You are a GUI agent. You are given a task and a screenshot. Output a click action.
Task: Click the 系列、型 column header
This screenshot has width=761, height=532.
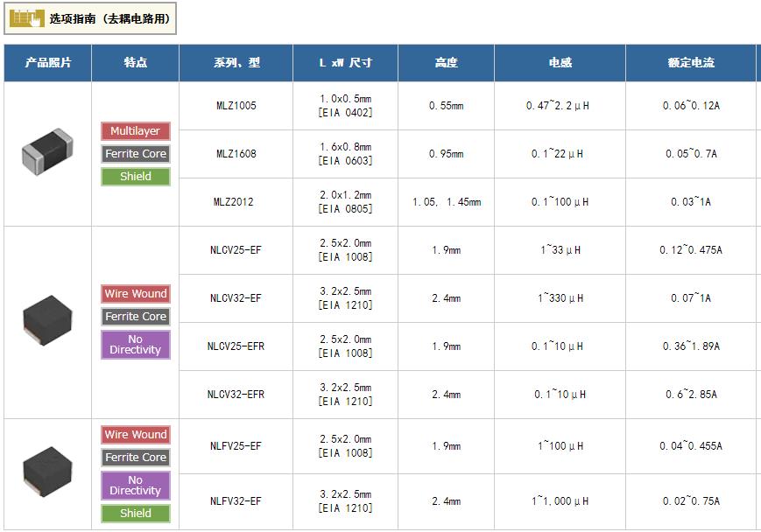pyautogui.click(x=236, y=62)
